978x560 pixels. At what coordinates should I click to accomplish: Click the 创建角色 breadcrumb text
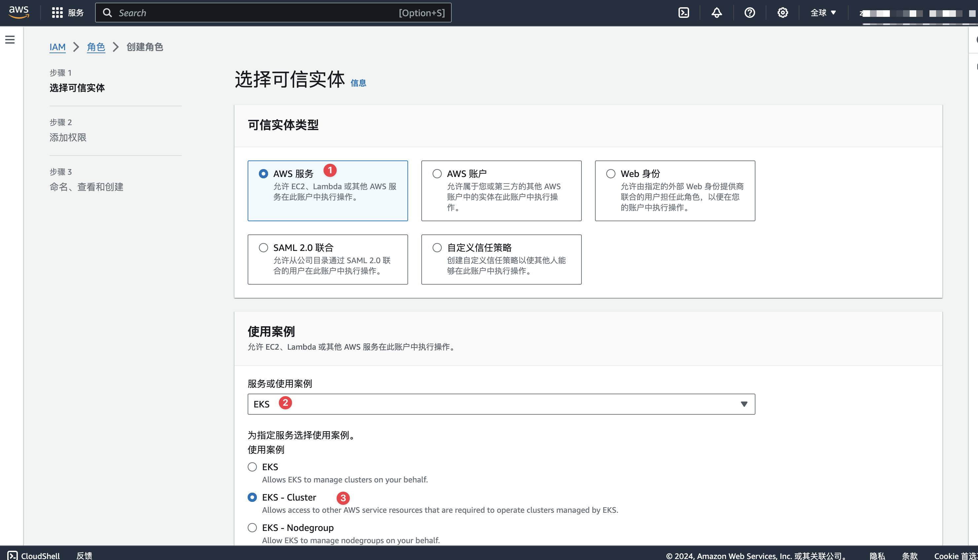[x=145, y=47]
